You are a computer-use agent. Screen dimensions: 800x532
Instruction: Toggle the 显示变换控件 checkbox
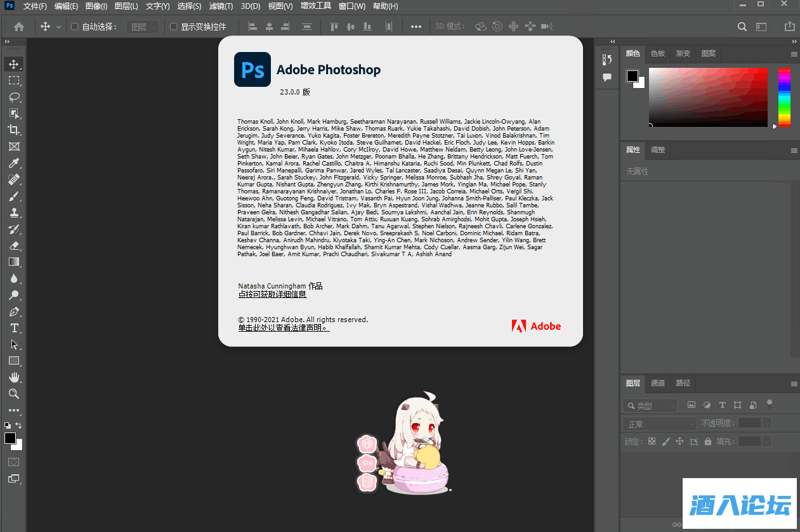pos(174,27)
